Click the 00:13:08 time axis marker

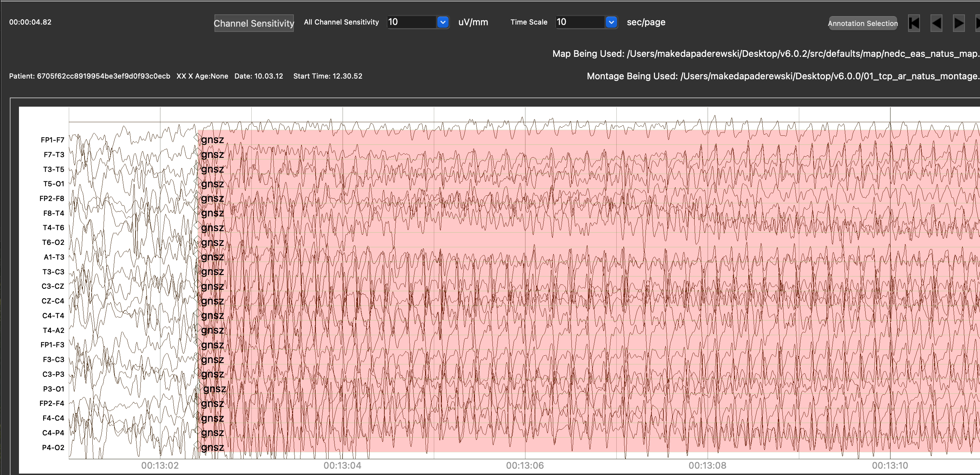(x=707, y=465)
